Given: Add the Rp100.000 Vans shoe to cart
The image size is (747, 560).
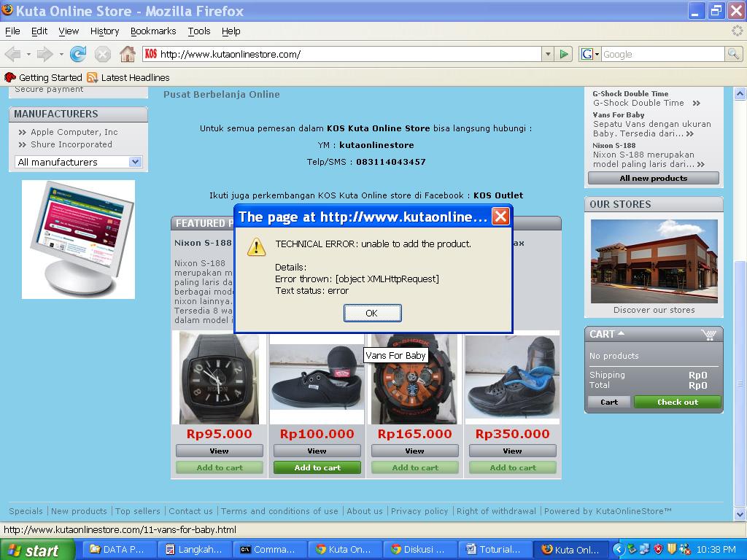Looking at the screenshot, I should pos(317,467).
